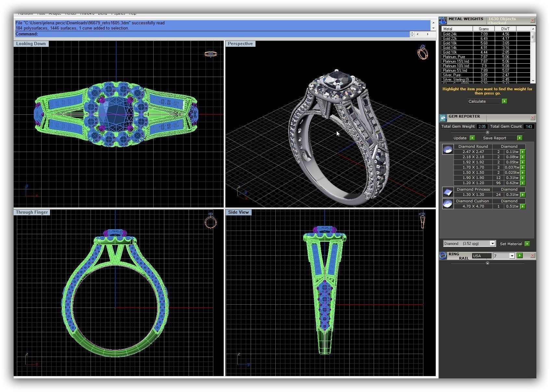Open the Diamond (3.52 spg) material dropdown

[x=492, y=244]
